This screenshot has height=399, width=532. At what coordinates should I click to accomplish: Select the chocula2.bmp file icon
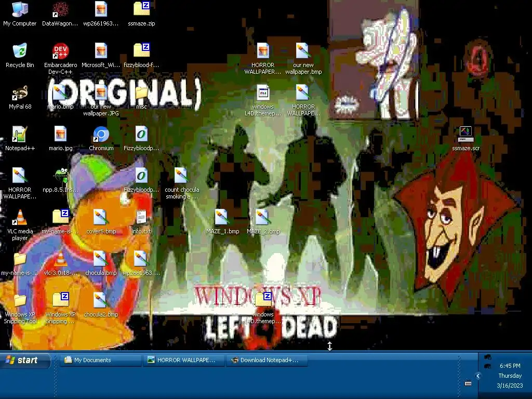click(x=101, y=300)
